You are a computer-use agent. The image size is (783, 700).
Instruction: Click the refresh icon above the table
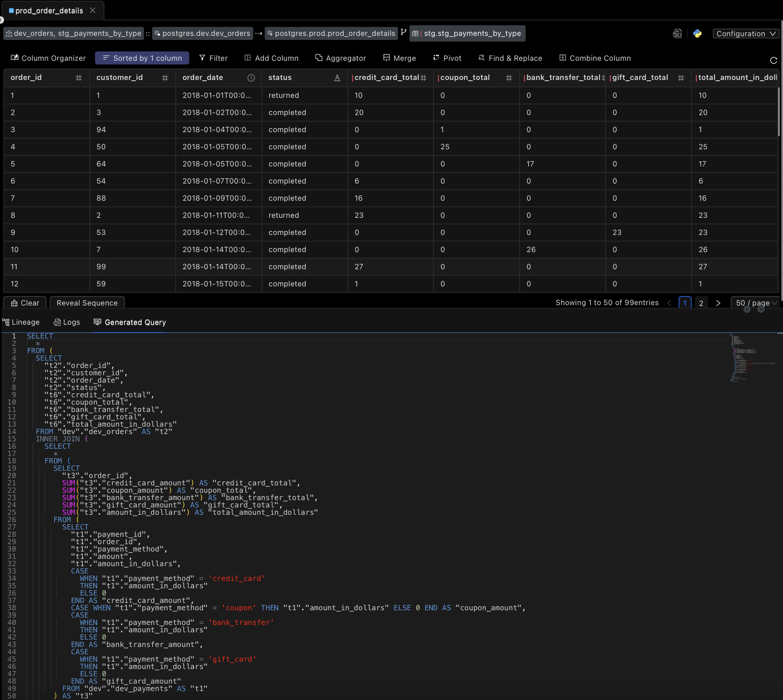(x=773, y=60)
